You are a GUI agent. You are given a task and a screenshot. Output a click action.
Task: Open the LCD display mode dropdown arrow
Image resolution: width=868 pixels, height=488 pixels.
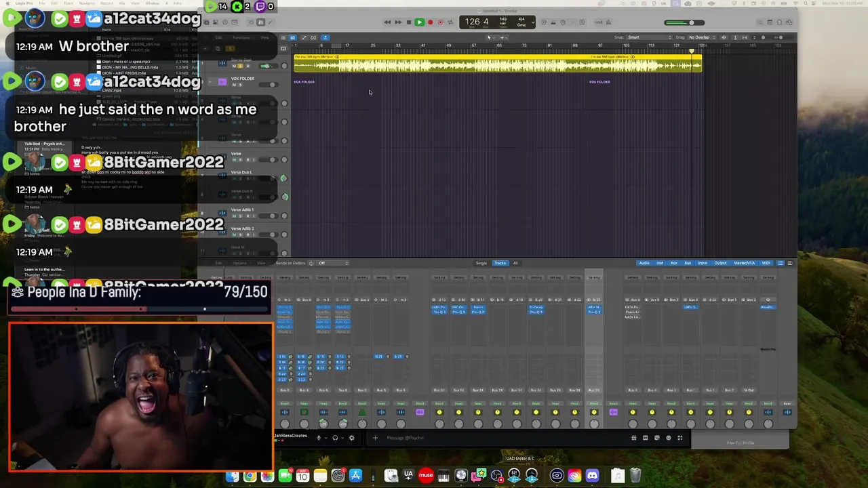534,22
